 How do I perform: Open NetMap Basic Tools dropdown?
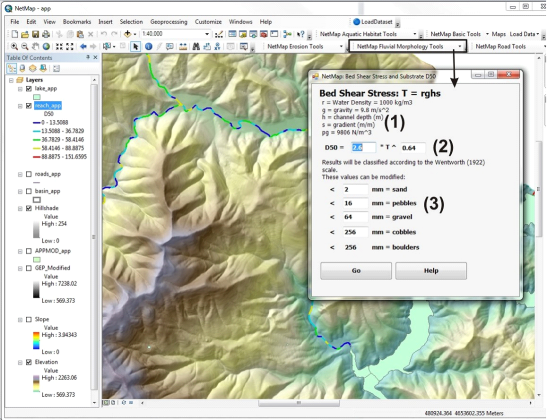tap(487, 34)
